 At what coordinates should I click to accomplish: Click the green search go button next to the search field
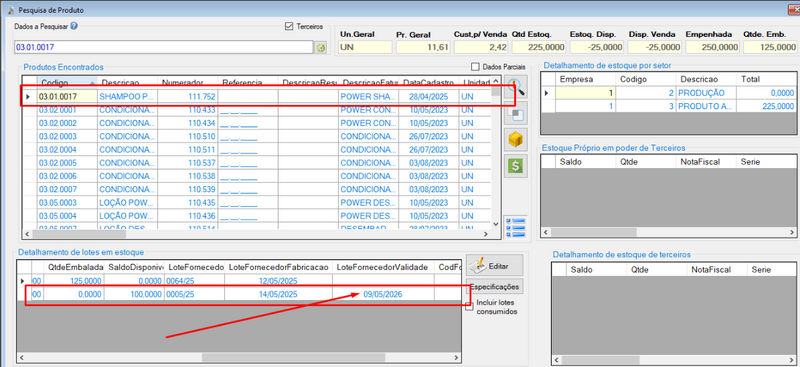click(320, 47)
